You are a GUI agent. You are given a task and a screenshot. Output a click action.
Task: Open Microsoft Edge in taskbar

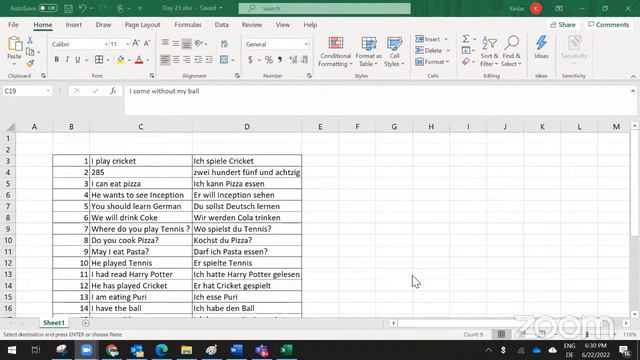click(162, 350)
